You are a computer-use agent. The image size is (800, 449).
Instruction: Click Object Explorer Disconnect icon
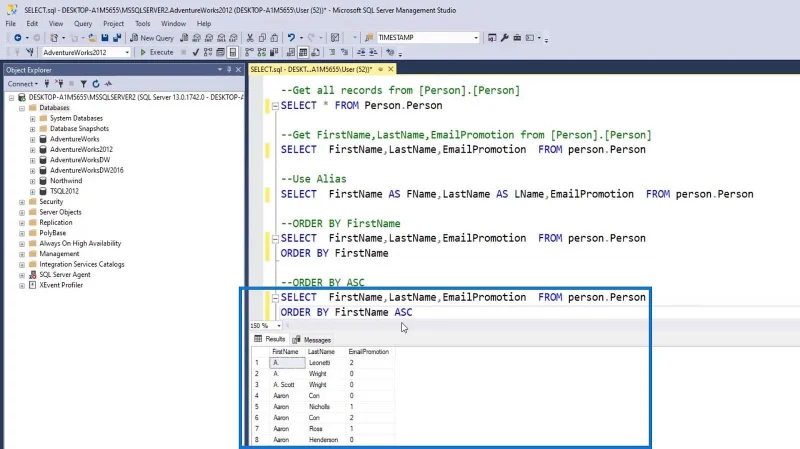coord(59,84)
